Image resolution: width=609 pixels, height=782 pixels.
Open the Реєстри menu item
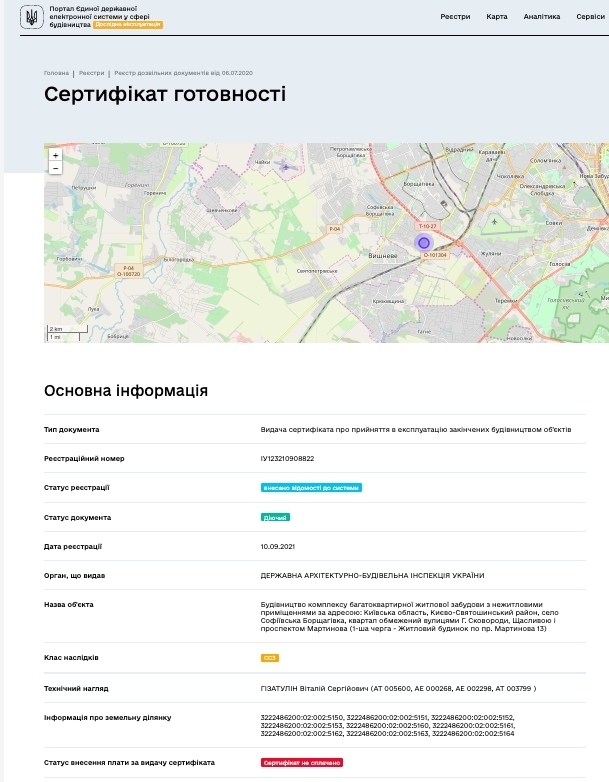pyautogui.click(x=455, y=16)
